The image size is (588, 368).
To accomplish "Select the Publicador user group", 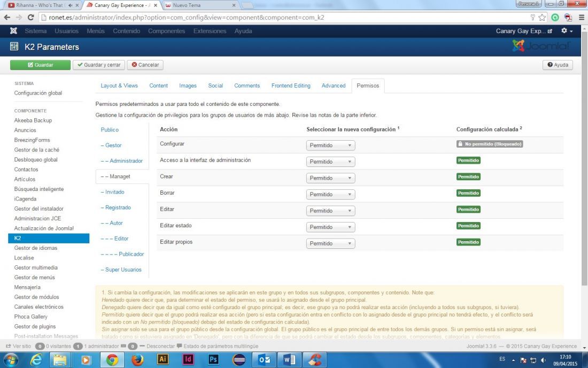I will pyautogui.click(x=122, y=254).
